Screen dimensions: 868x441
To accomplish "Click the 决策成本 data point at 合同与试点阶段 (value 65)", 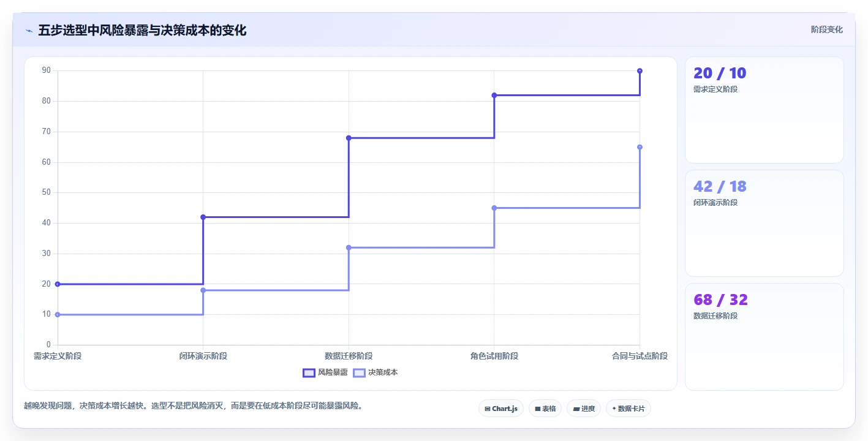I will 640,147.
